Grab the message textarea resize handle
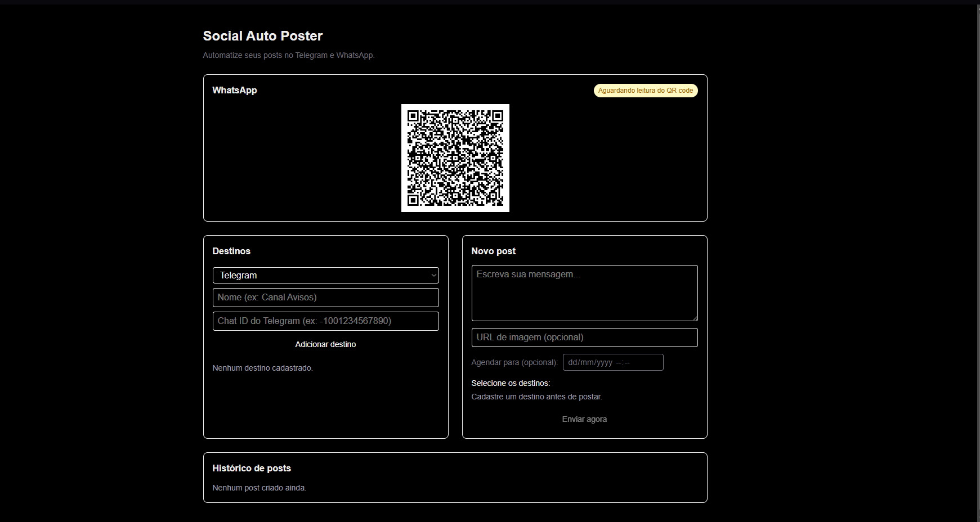The width and height of the screenshot is (980, 522). coord(695,318)
